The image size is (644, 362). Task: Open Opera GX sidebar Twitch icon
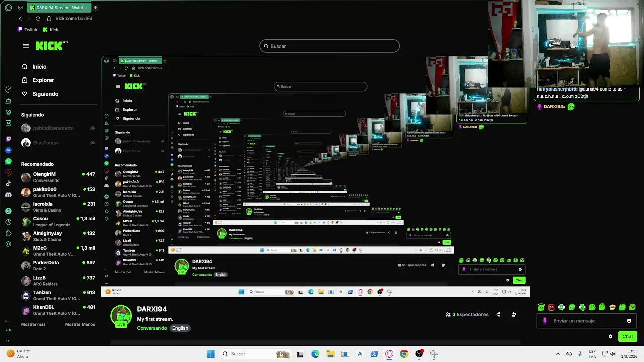[x=8, y=139]
